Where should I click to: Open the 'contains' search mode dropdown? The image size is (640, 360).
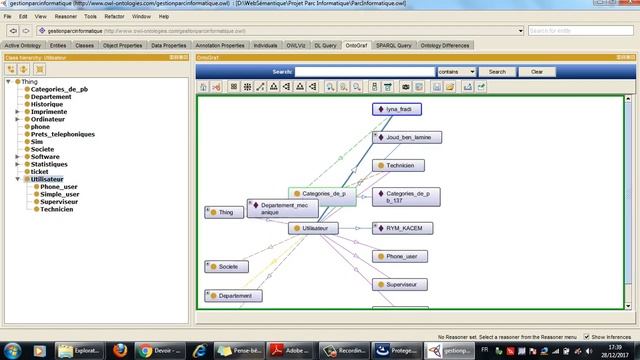[x=456, y=72]
